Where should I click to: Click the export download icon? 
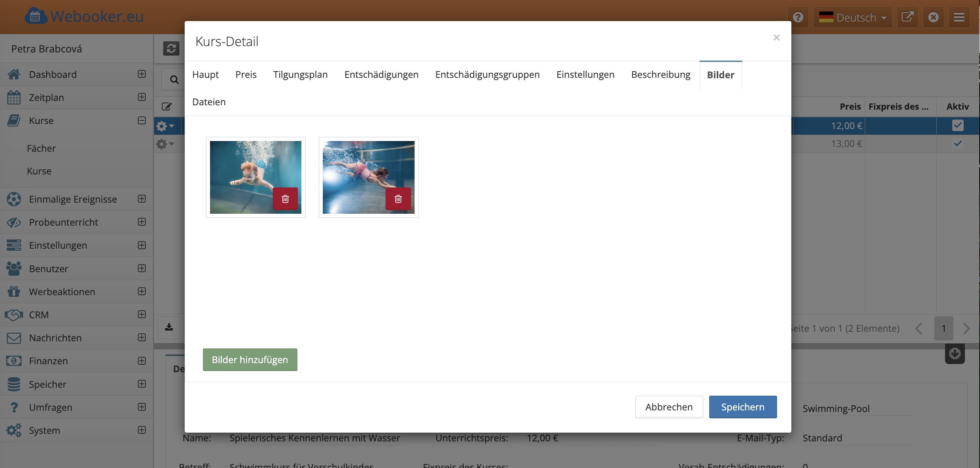169,327
